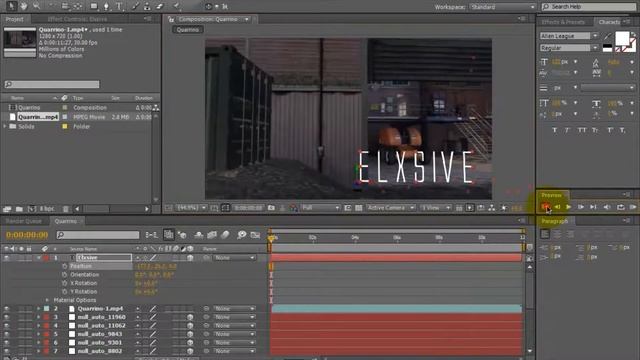This screenshot has height=360, width=640.
Task: Open the 1 View layout dropdown
Action: [436, 208]
